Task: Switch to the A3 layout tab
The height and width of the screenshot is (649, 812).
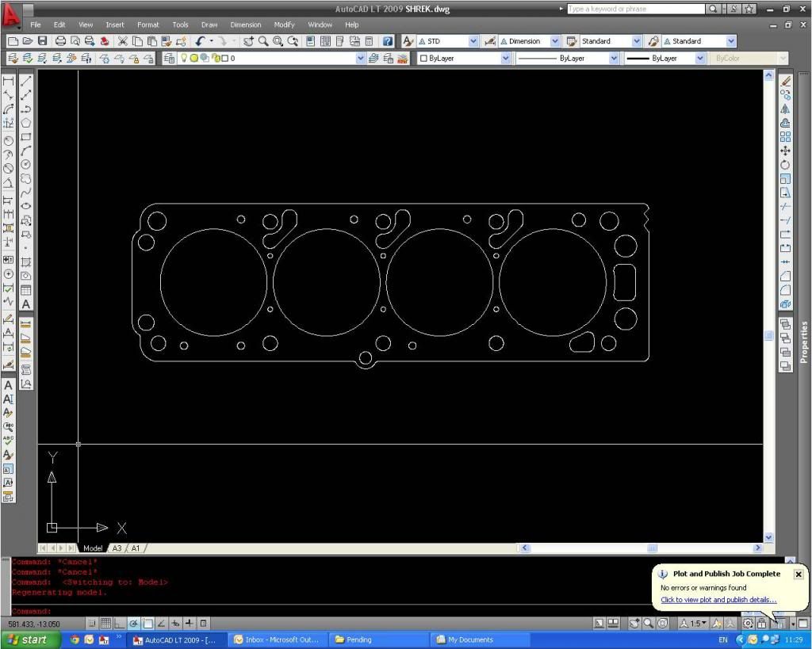Action: [x=117, y=548]
